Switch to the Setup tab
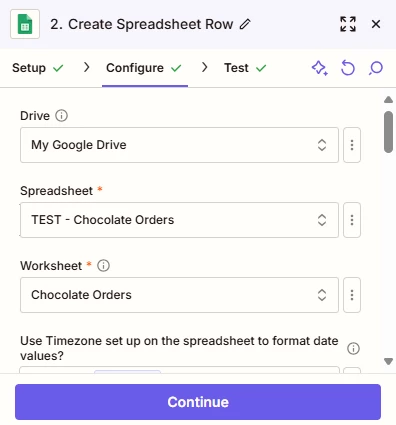396x425 pixels. pyautogui.click(x=37, y=68)
